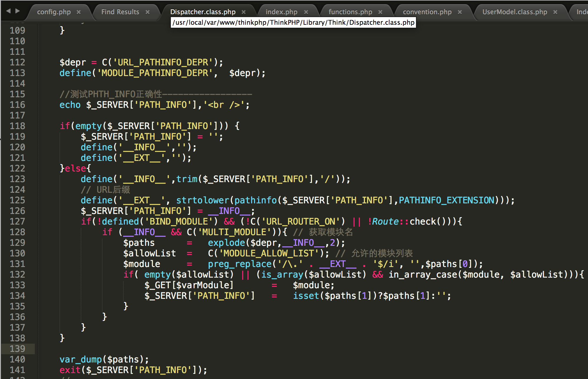
Task: Click line number 116 in the gutter
Action: click(17, 105)
